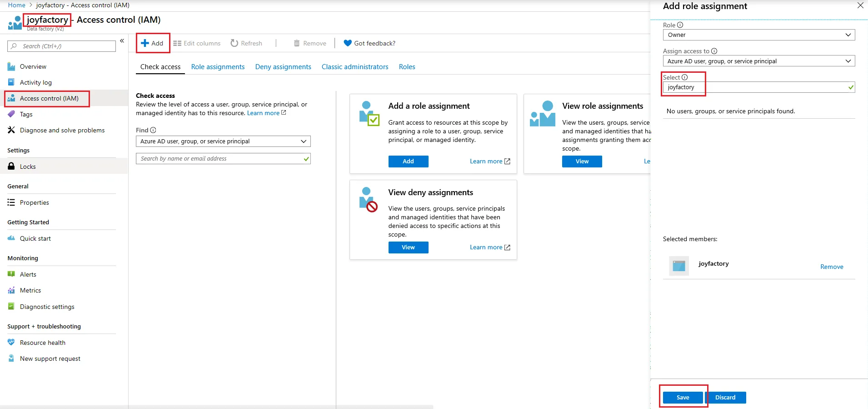This screenshot has width=868, height=409.
Task: Switch to the Roles tab
Action: pyautogui.click(x=407, y=67)
